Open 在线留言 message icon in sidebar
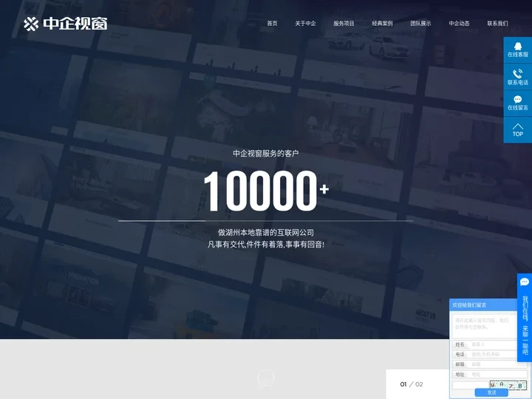Screen dimensions: 532x399 (518, 103)
